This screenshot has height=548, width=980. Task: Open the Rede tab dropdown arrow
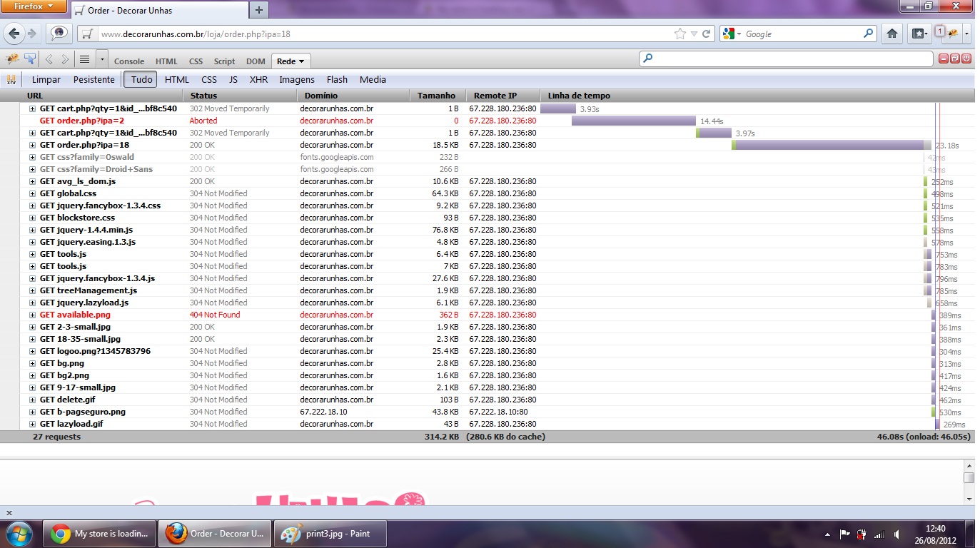tap(302, 61)
